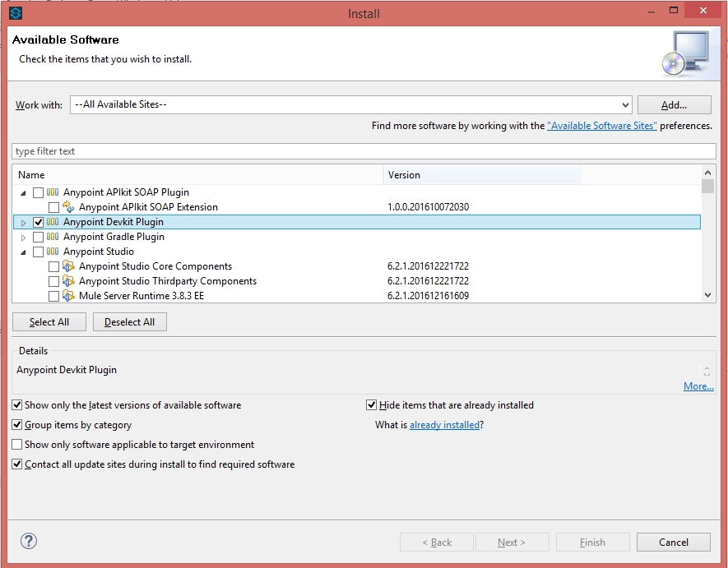Image resolution: width=728 pixels, height=568 pixels.
Task: Sort the list by Version column header
Action: pos(481,175)
